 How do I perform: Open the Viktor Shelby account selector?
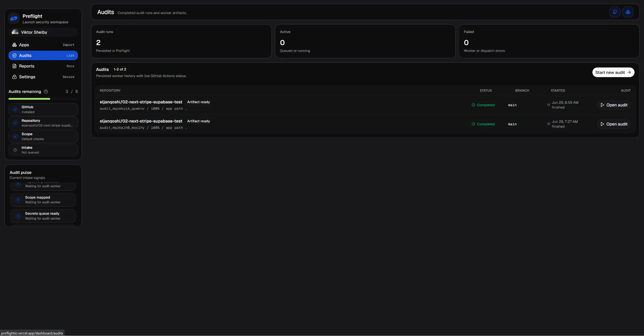click(43, 32)
